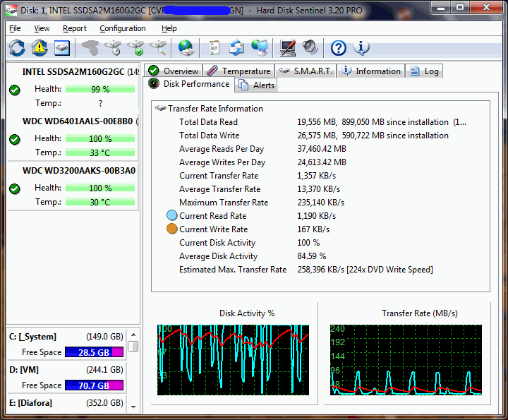This screenshot has width=508, height=420.
Task: Click the INTEL SSD 99 % health bar
Action: (100, 89)
